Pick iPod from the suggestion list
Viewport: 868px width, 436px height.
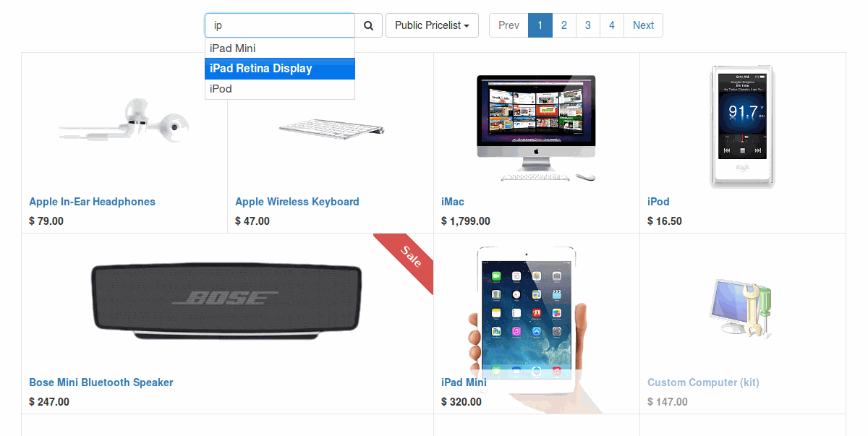point(280,89)
